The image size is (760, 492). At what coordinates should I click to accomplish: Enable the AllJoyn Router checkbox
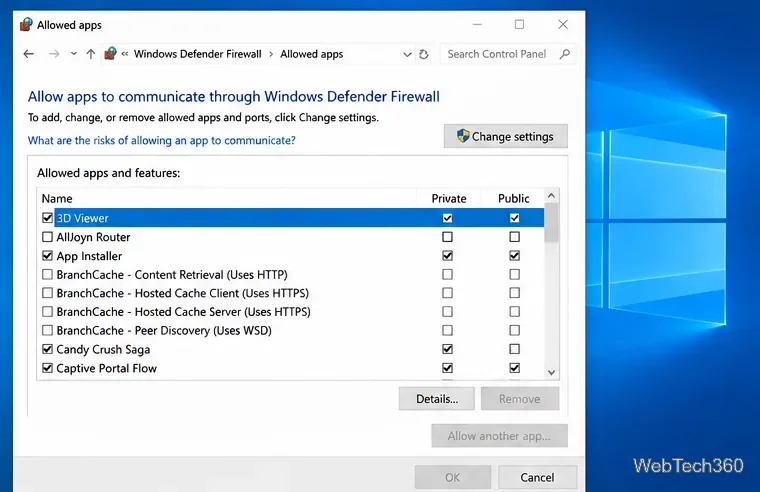tap(48, 237)
